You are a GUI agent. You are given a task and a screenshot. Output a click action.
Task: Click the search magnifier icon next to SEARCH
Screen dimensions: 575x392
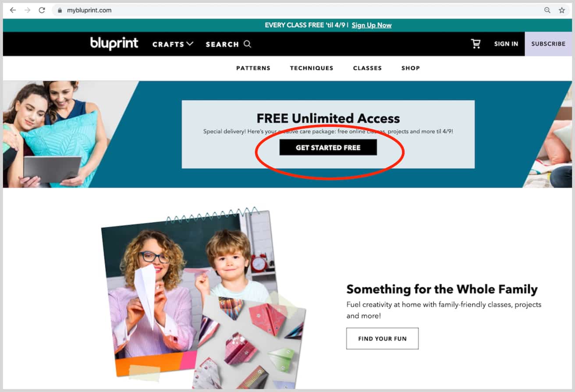pyautogui.click(x=247, y=44)
